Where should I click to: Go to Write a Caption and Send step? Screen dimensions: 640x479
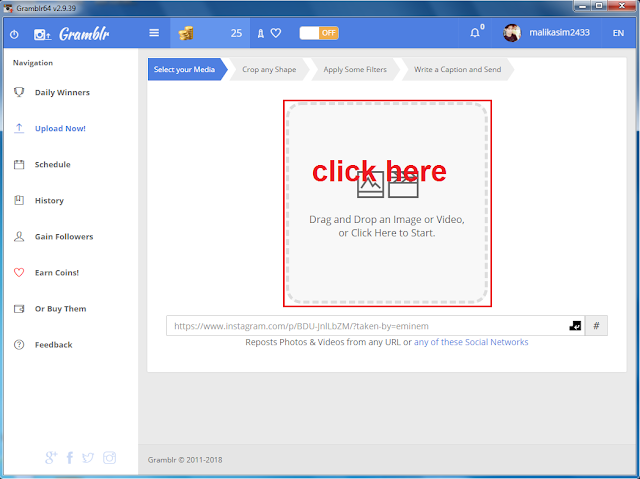[x=458, y=69]
